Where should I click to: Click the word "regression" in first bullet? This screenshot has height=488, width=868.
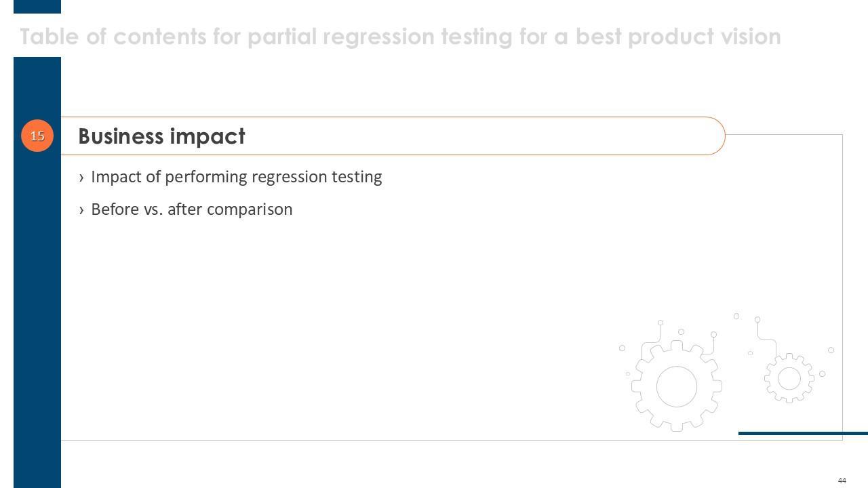coord(289,177)
